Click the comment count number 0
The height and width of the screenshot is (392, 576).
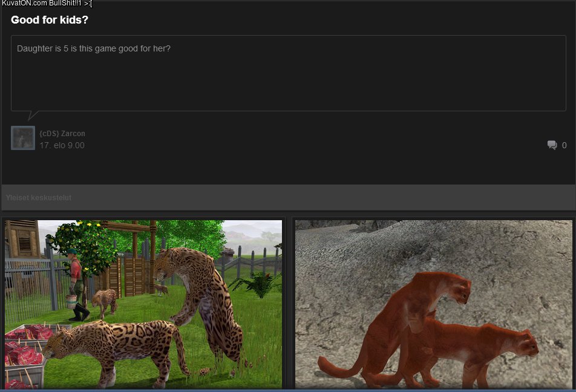(x=564, y=145)
